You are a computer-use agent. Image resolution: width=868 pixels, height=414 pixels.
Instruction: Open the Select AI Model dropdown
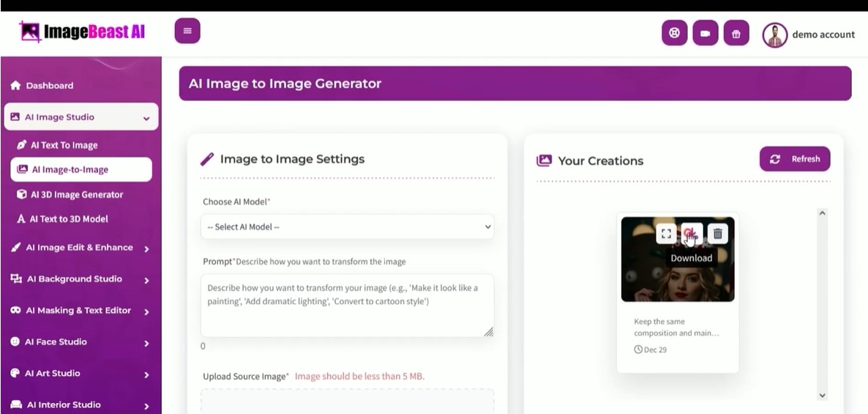click(347, 226)
